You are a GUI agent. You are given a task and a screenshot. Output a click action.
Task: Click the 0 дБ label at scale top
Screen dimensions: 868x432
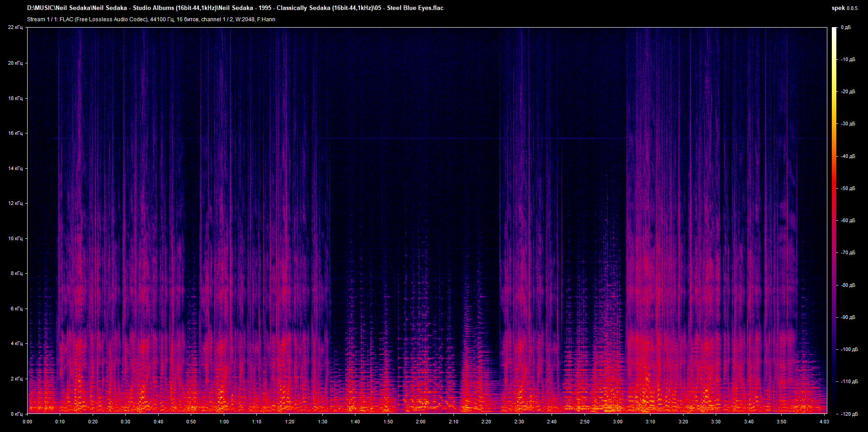(846, 28)
